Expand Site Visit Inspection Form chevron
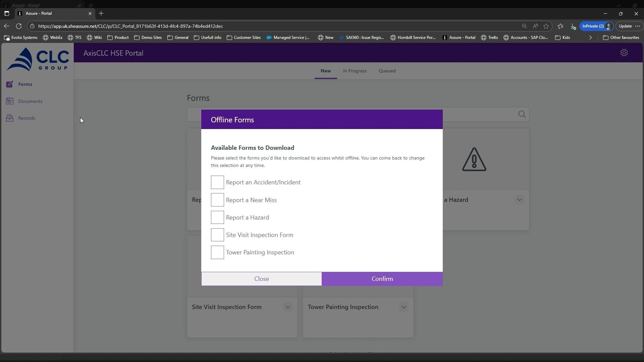The image size is (644, 362). click(x=287, y=307)
